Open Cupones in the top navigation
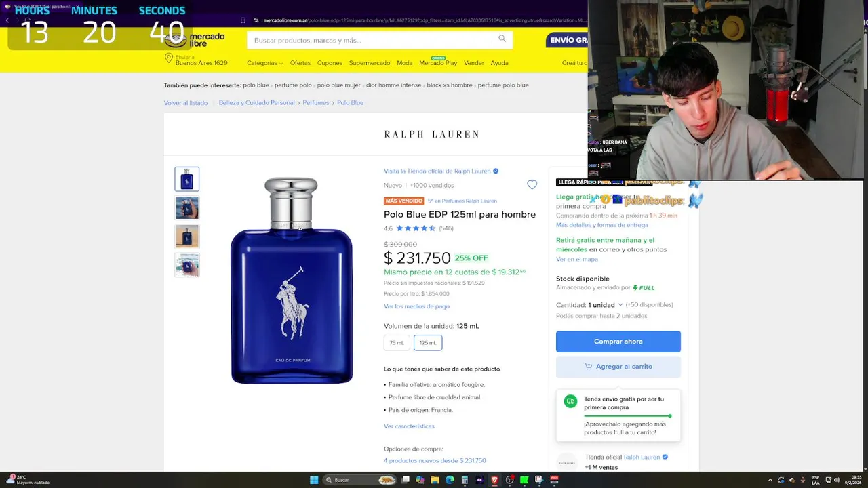 pos(330,63)
